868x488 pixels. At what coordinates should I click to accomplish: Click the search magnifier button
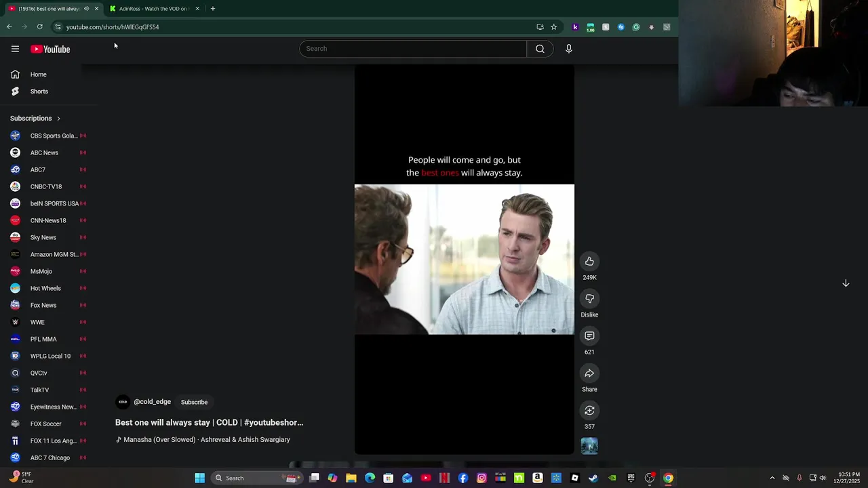tap(540, 49)
